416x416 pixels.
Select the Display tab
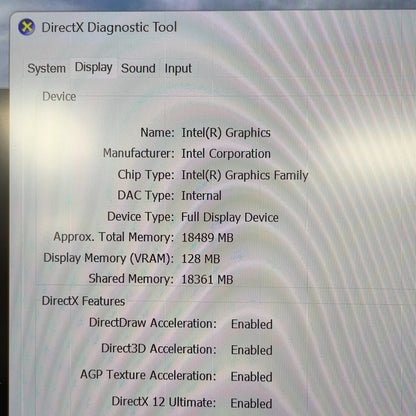click(93, 68)
